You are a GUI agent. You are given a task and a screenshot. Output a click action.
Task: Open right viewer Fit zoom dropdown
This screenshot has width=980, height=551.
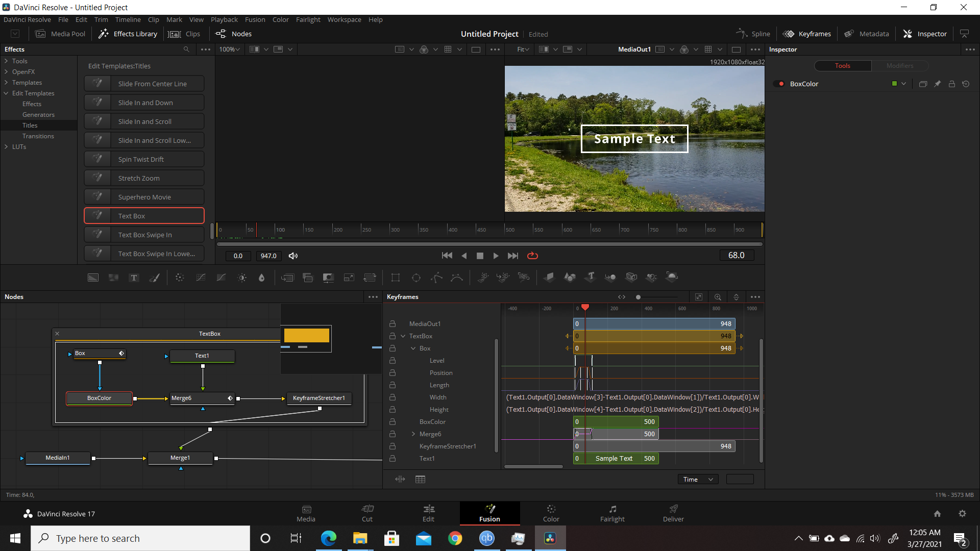pos(523,49)
